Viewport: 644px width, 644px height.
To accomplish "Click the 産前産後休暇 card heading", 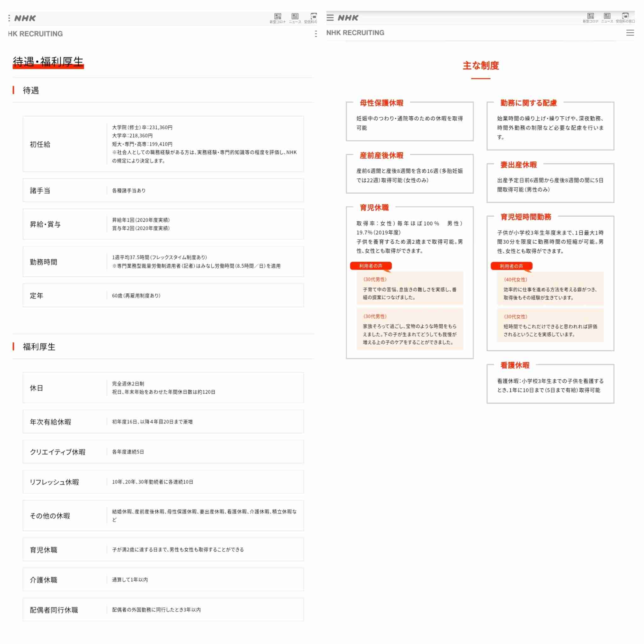I will pos(381,155).
